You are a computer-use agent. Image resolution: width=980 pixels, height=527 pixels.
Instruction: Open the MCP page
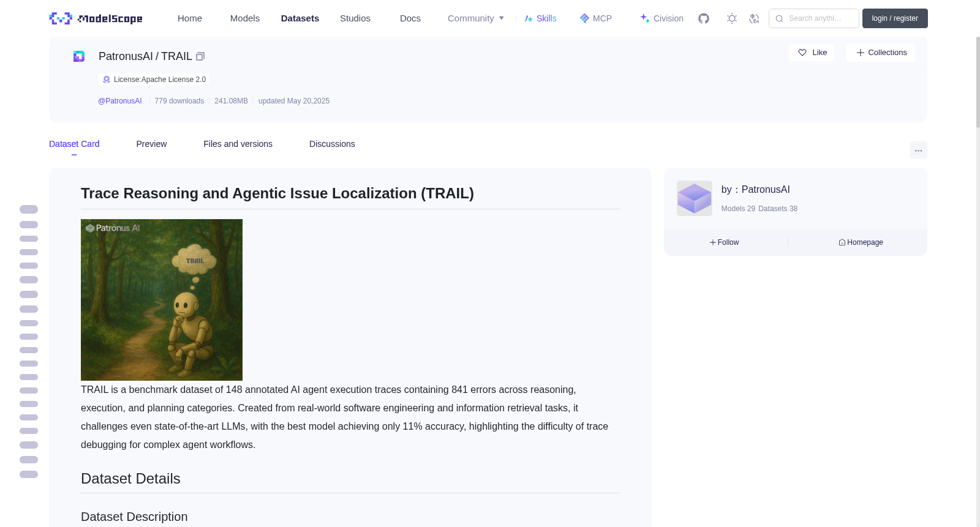coord(596,18)
